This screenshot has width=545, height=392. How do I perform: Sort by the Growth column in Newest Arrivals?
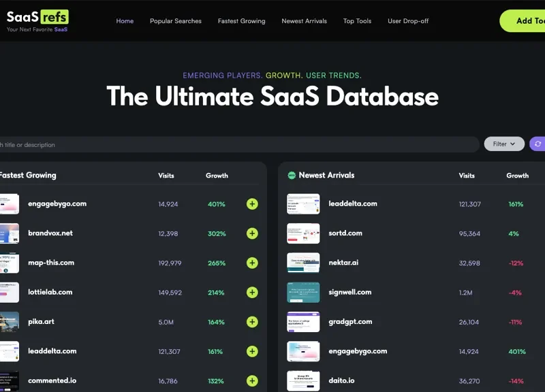(517, 176)
